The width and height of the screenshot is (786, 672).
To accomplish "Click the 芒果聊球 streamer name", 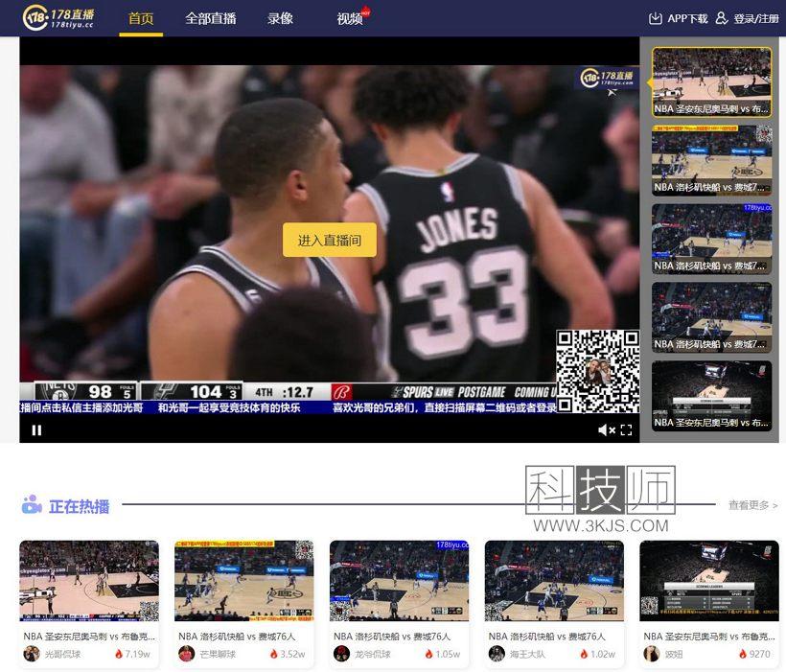I will [x=218, y=654].
